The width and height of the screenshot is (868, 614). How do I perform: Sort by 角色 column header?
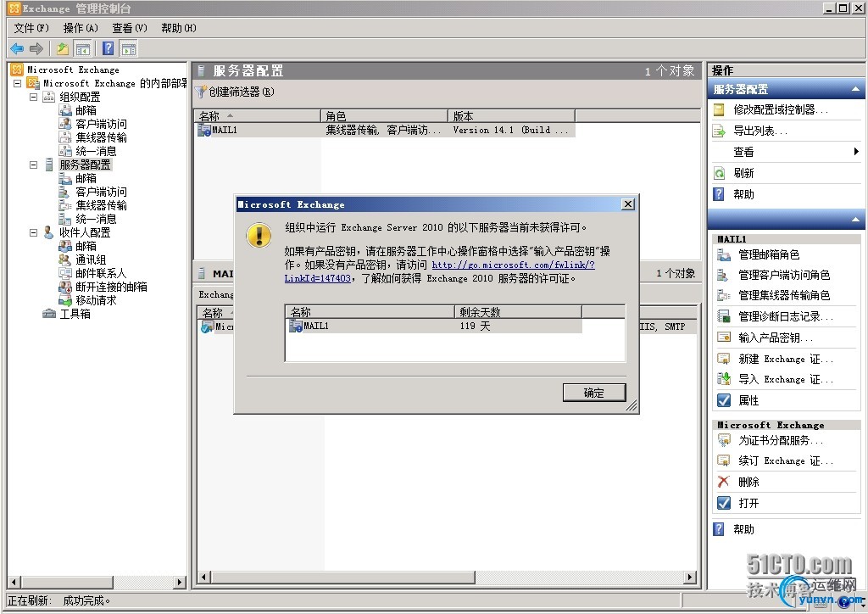pyautogui.click(x=384, y=115)
